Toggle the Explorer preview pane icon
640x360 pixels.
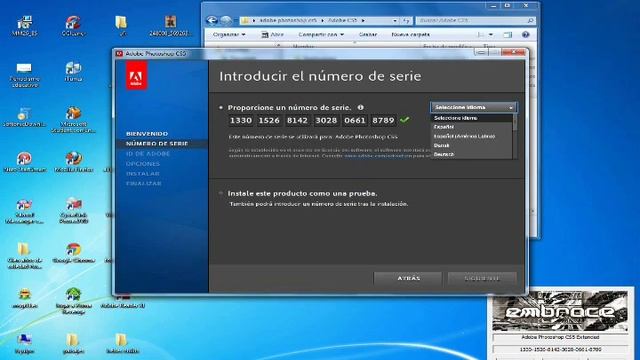pos(507,35)
